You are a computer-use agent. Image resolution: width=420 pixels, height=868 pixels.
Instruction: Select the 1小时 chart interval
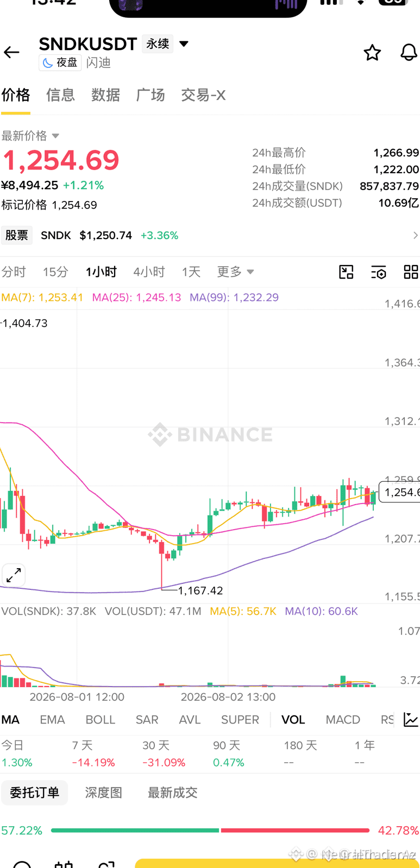click(101, 272)
